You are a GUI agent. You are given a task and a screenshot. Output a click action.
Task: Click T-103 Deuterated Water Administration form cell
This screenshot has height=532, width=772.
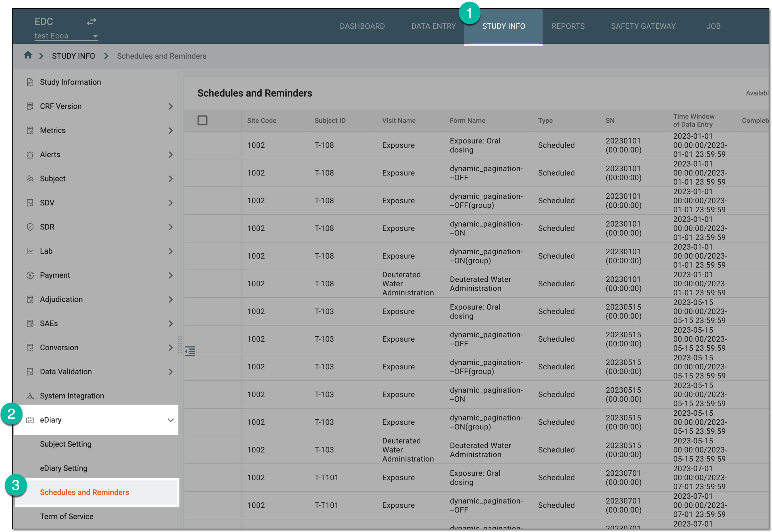tap(480, 450)
